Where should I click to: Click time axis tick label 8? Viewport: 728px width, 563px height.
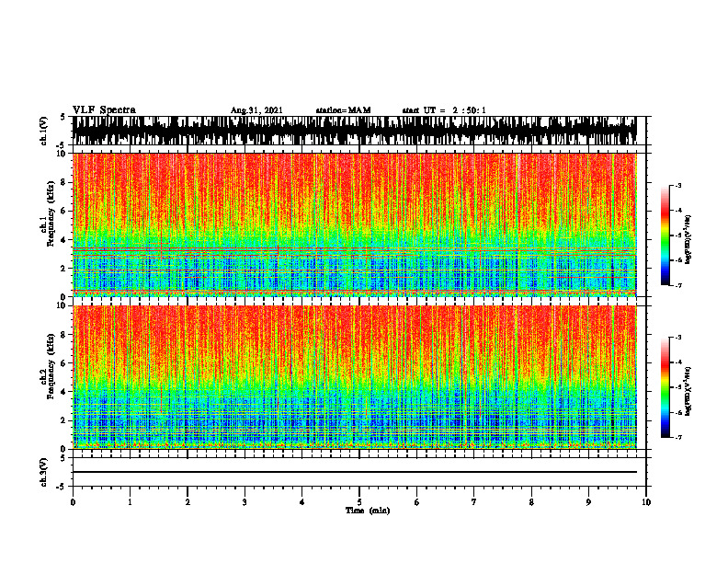[531, 502]
